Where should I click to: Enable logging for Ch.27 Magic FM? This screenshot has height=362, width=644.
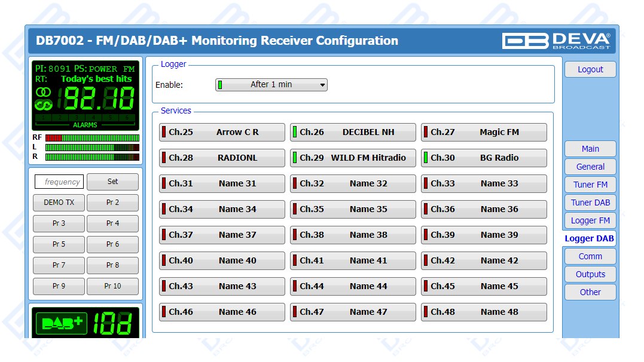[484, 132]
